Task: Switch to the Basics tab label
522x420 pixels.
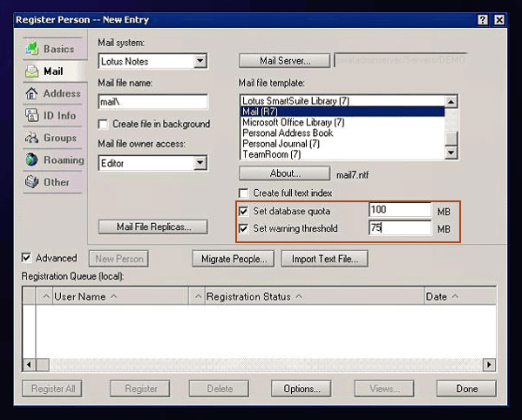Action: pos(59,49)
